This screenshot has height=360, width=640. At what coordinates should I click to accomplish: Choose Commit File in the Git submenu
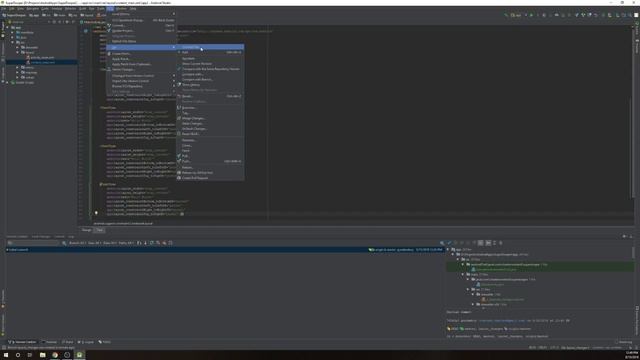(x=210, y=47)
